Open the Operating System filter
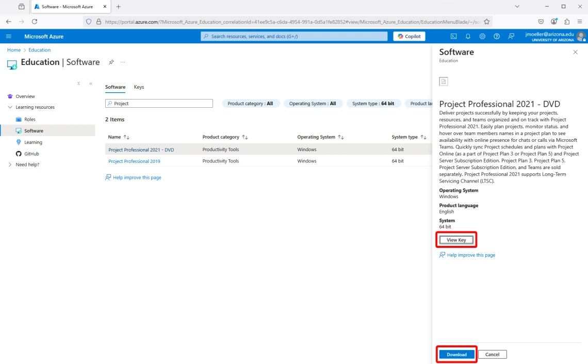 tap(313, 104)
